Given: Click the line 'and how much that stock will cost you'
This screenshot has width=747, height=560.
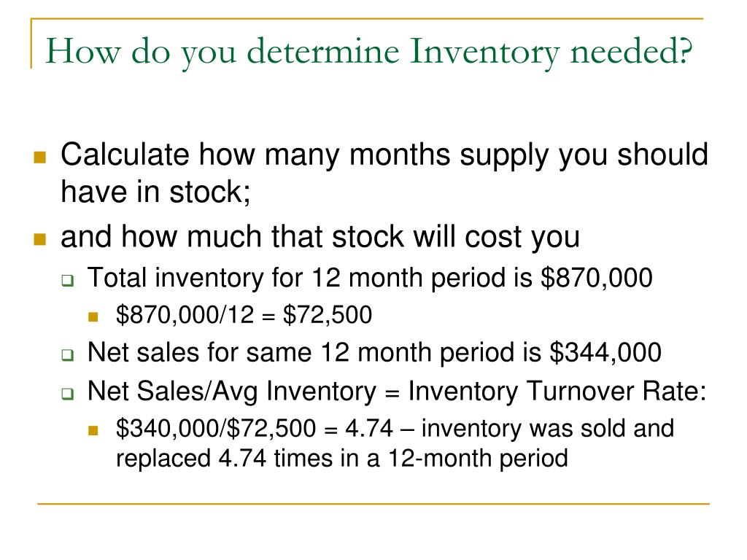Looking at the screenshot, I should coord(320,237).
